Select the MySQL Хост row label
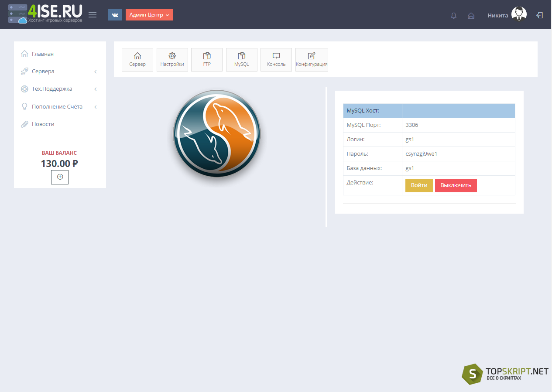This screenshot has height=392, width=552. click(x=363, y=111)
